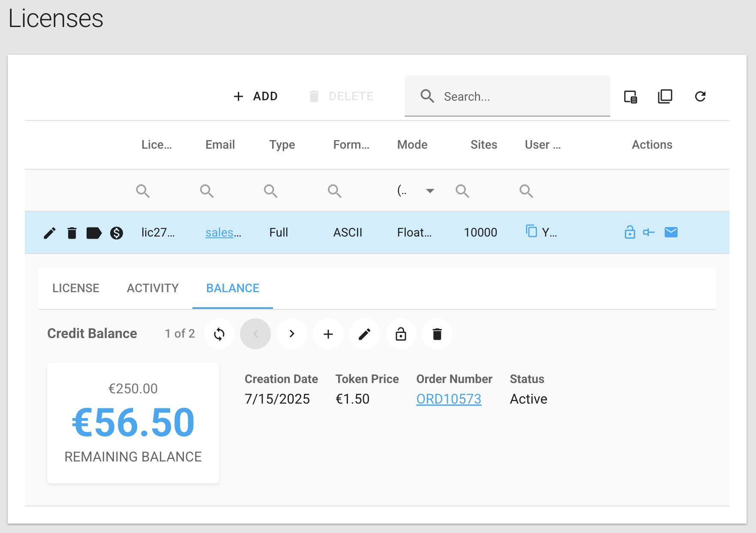Go to next credit balance record

pyautogui.click(x=292, y=334)
